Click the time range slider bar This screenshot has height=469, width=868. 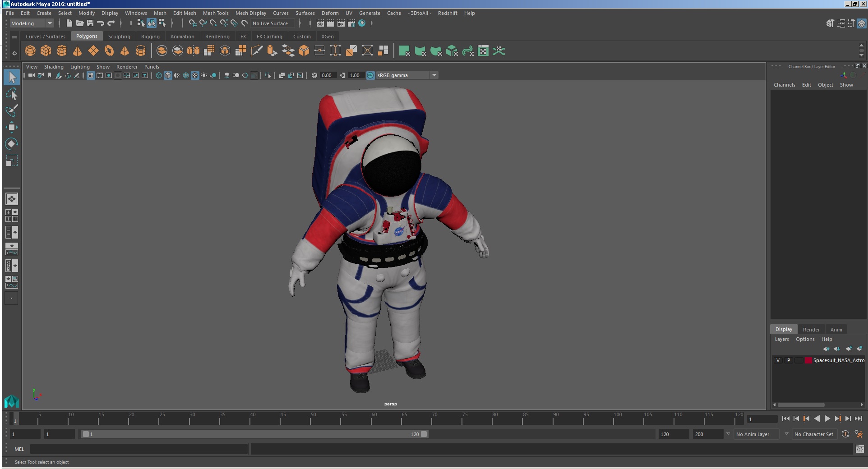point(255,434)
